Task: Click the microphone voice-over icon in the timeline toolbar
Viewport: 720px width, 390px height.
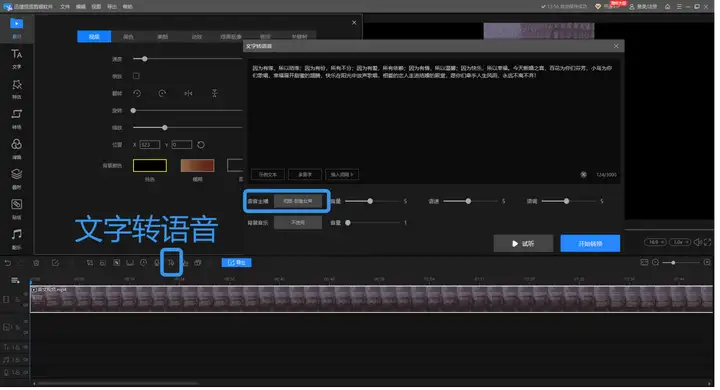Action: click(158, 264)
